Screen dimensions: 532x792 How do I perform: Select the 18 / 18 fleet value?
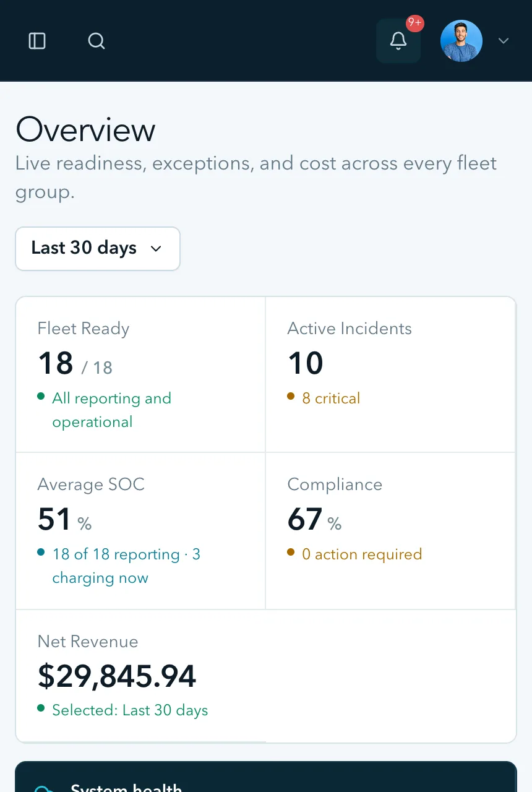(x=75, y=363)
